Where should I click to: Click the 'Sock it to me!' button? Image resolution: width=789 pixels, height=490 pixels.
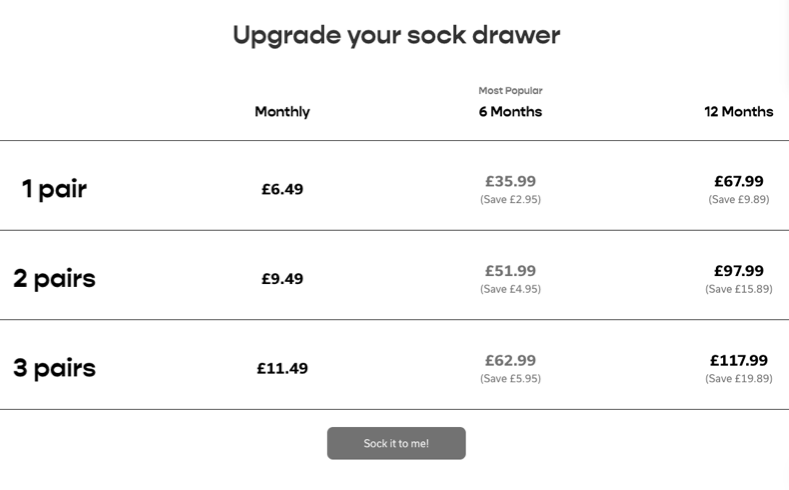click(396, 443)
